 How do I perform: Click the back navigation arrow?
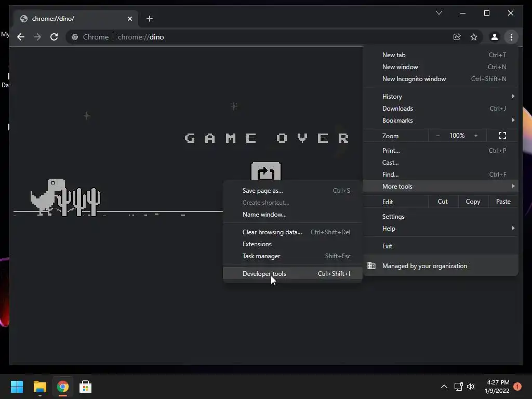(21, 37)
